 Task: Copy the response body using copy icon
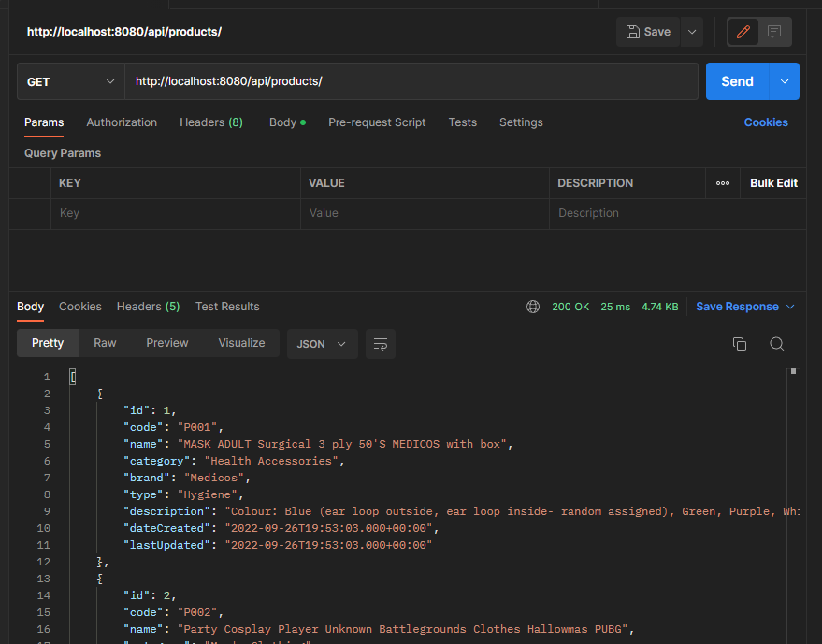740,344
